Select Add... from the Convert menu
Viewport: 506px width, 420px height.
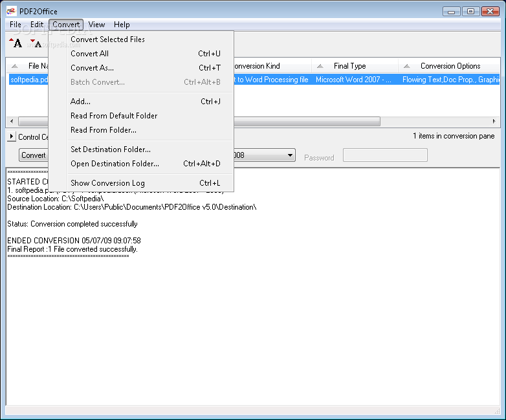click(x=141, y=102)
